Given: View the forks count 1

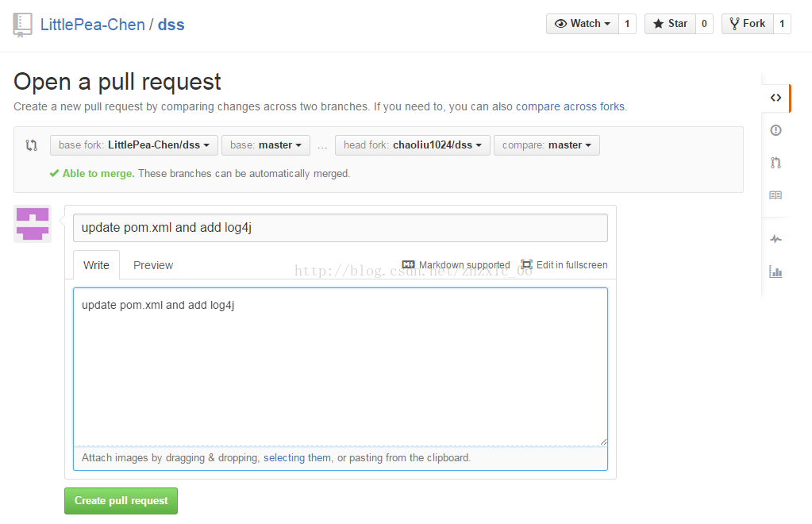Looking at the screenshot, I should (782, 24).
